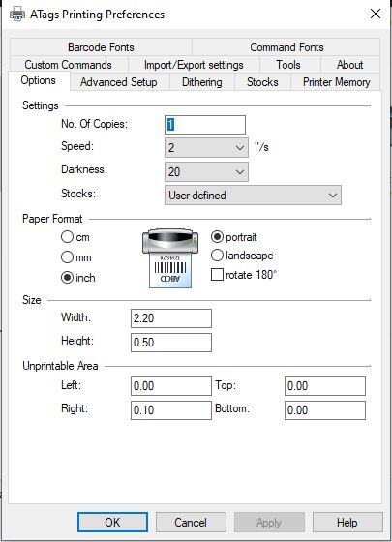Screen dimensions: 392x542
Task: Choose the mm paper format option
Action: [x=67, y=257]
